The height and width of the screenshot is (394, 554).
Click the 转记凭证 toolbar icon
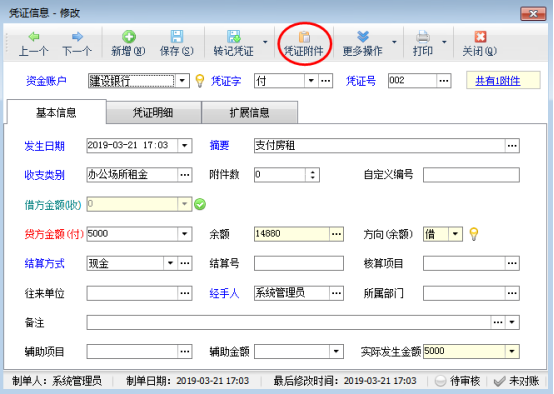tap(234, 36)
